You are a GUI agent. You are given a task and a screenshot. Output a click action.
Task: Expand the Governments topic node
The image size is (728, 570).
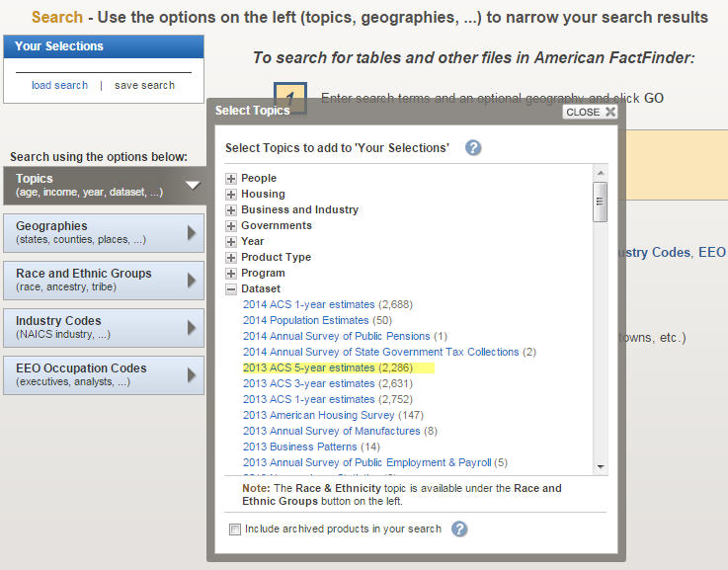click(231, 225)
